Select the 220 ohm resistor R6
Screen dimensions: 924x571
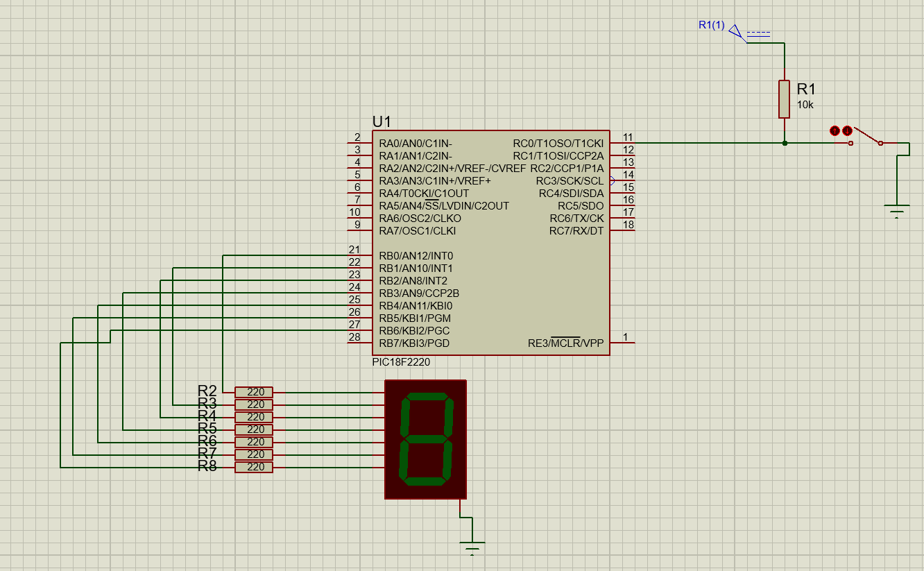[x=254, y=442]
